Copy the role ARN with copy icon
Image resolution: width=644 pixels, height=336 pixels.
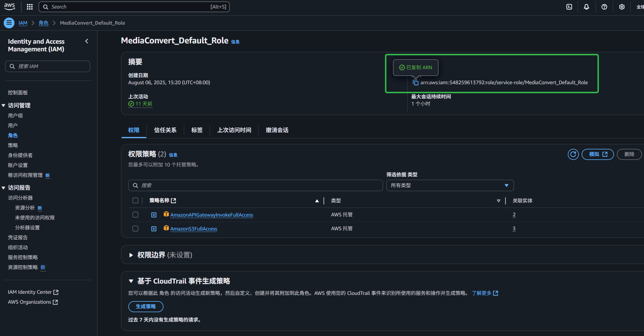[415, 83]
